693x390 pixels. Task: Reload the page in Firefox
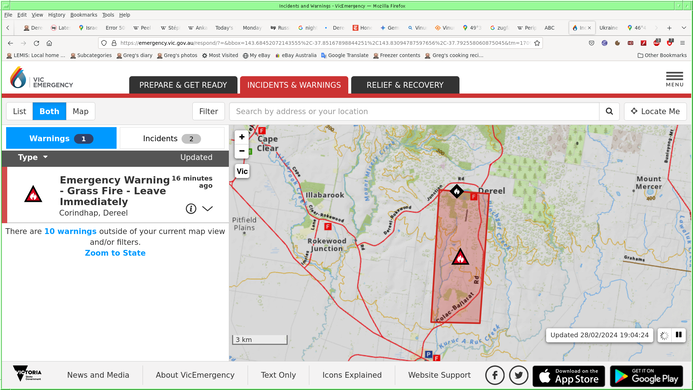coord(36,43)
